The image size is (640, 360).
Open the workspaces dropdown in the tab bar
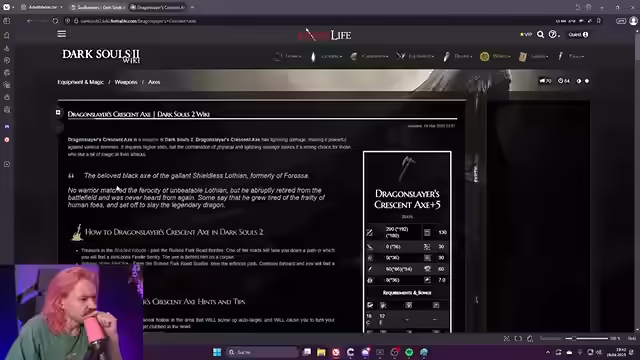(42, 7)
